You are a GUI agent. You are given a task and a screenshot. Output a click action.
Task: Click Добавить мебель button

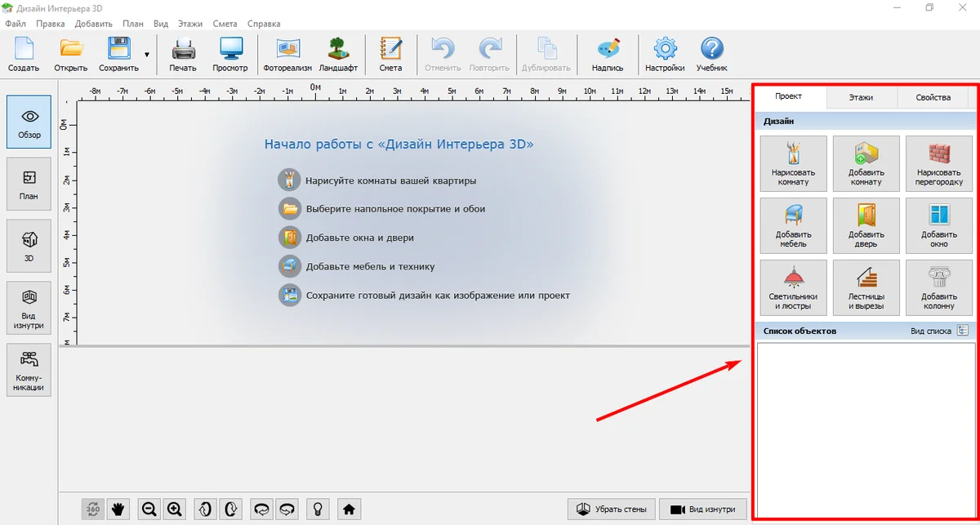pos(793,226)
